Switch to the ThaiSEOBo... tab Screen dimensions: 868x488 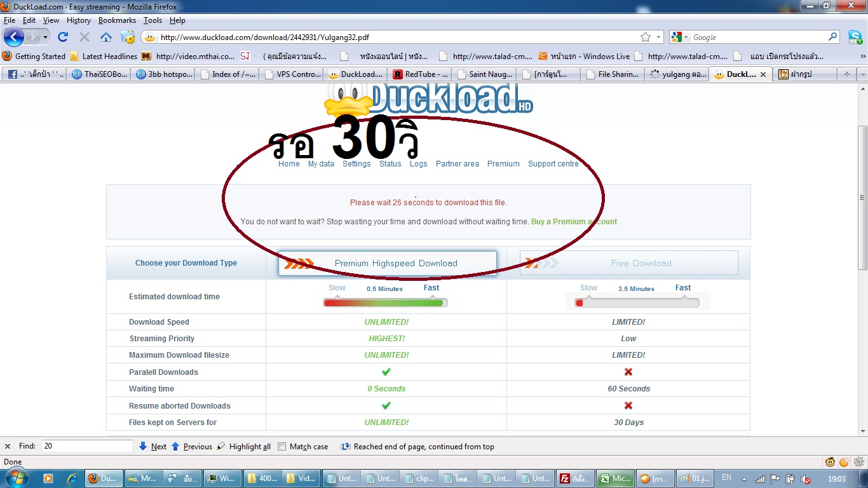point(98,74)
